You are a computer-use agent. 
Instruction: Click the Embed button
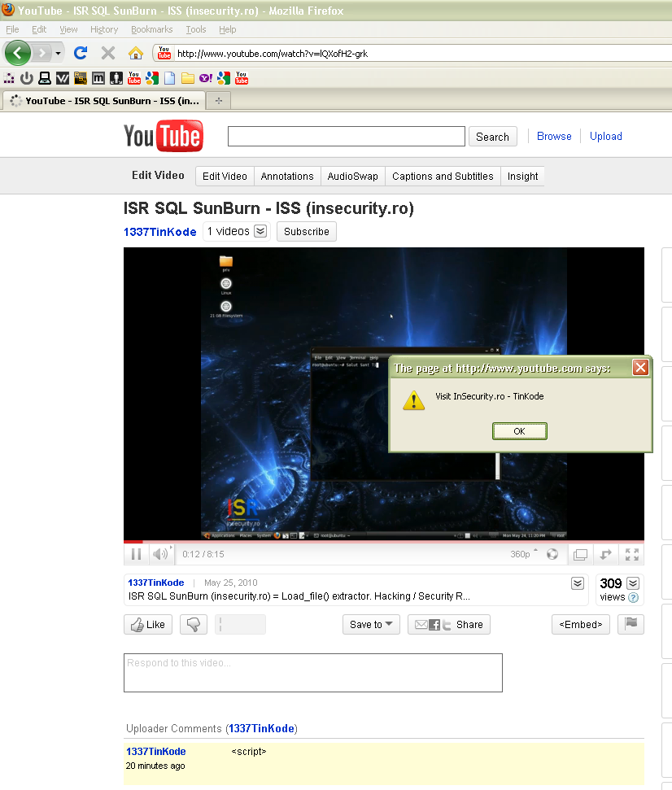click(581, 625)
